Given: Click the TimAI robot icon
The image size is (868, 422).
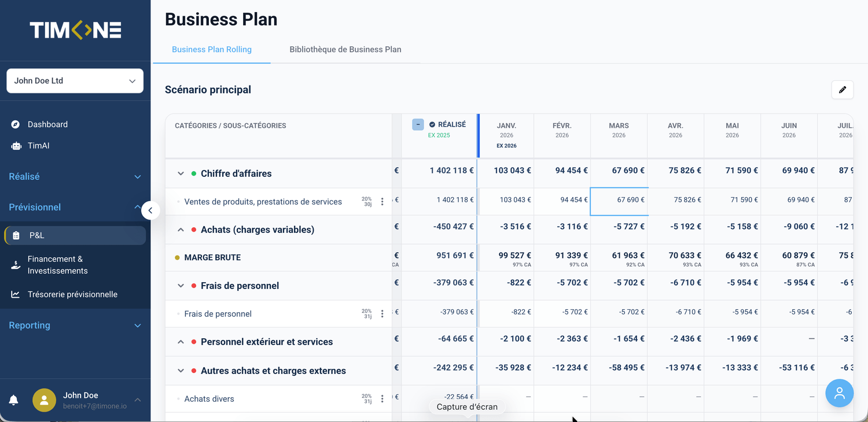Looking at the screenshot, I should [x=16, y=146].
